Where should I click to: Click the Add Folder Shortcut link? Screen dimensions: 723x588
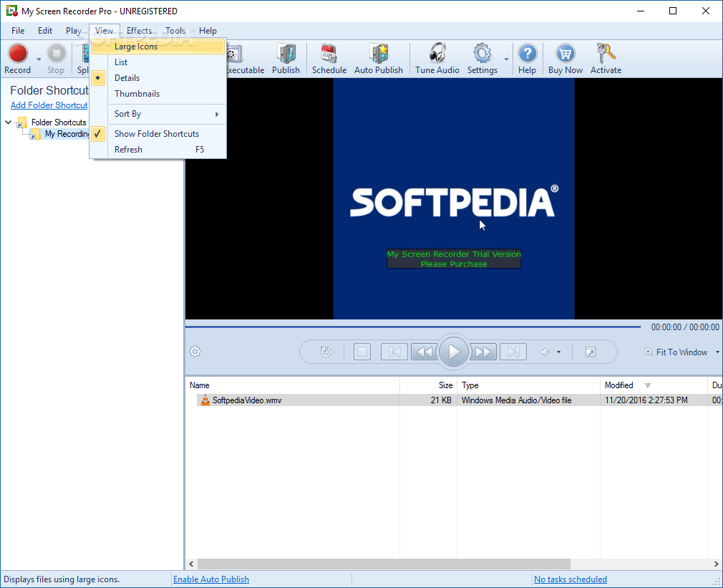(x=49, y=105)
